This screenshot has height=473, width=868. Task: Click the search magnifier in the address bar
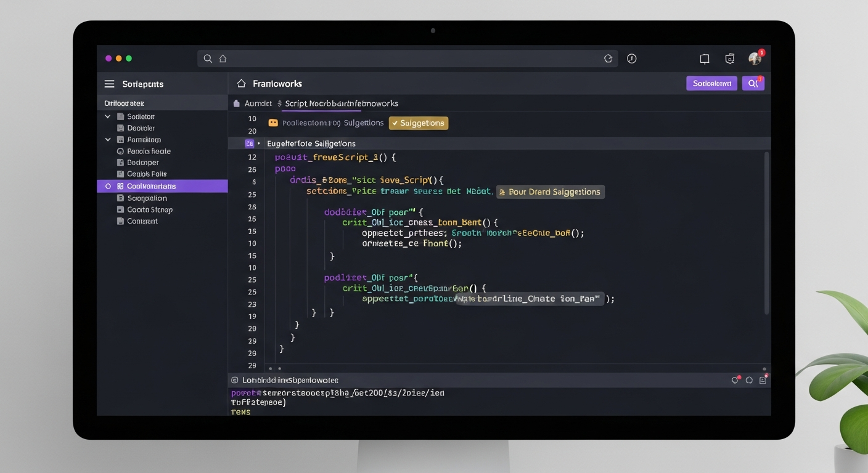208,59
